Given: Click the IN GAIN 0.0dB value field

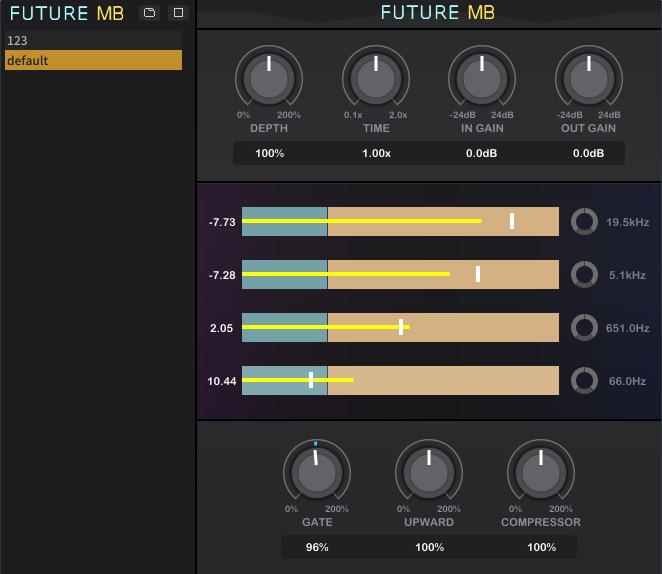Looking at the screenshot, I should [x=481, y=153].
